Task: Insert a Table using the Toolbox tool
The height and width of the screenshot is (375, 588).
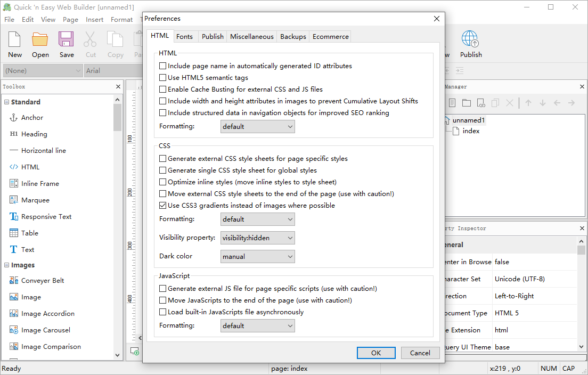Action: pyautogui.click(x=29, y=233)
